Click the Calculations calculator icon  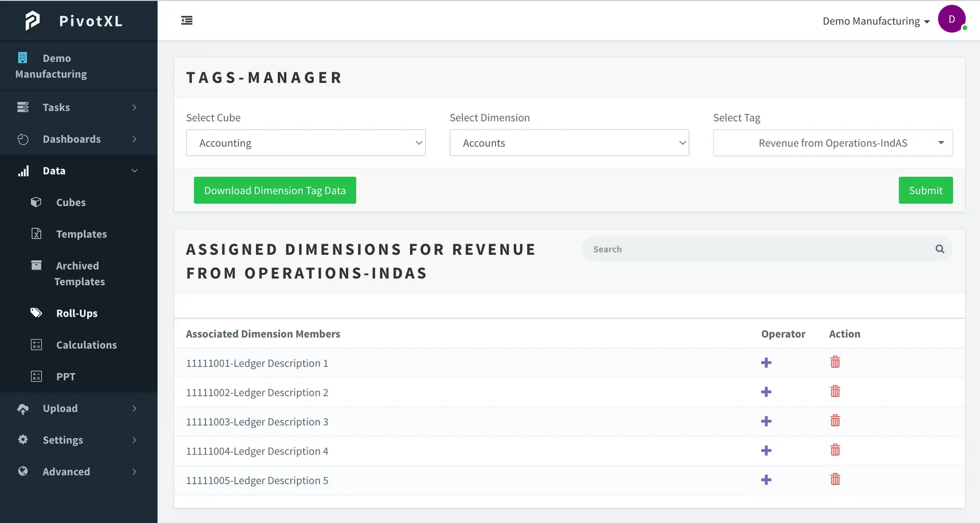click(36, 345)
